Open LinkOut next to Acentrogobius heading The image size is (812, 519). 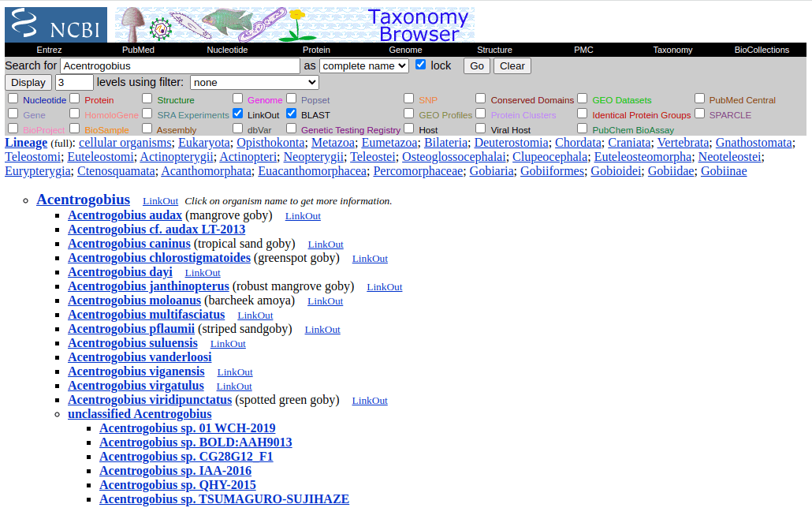161,201
